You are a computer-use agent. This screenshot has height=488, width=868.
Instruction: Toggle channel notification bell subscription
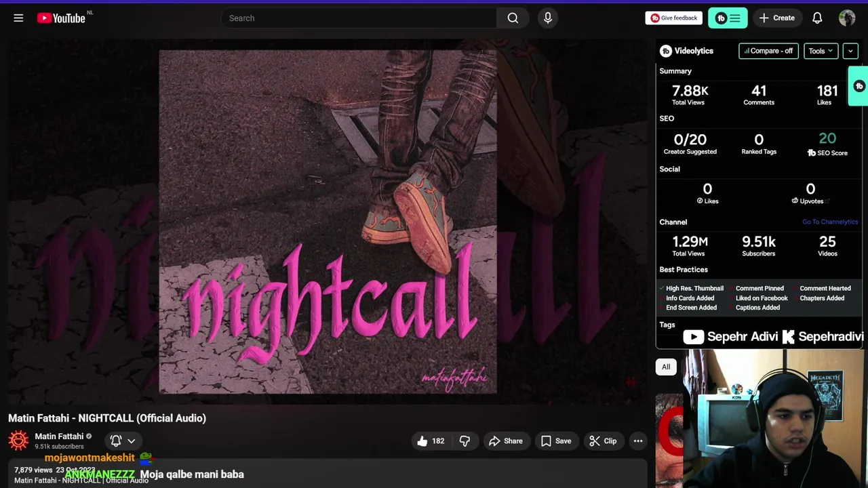click(x=116, y=441)
